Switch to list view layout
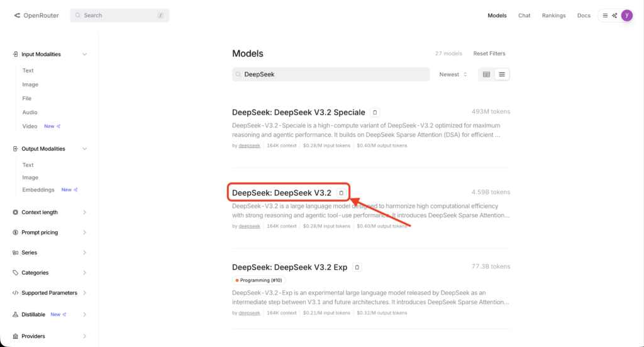The width and height of the screenshot is (644, 347). pos(501,74)
